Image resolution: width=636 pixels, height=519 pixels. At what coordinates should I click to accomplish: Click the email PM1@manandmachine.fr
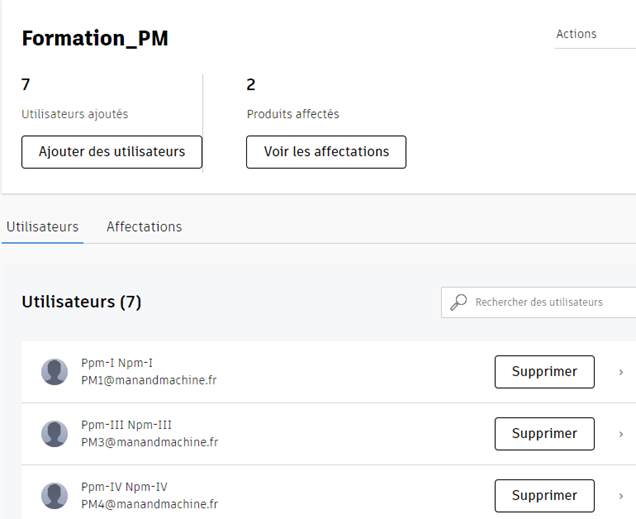point(149,380)
